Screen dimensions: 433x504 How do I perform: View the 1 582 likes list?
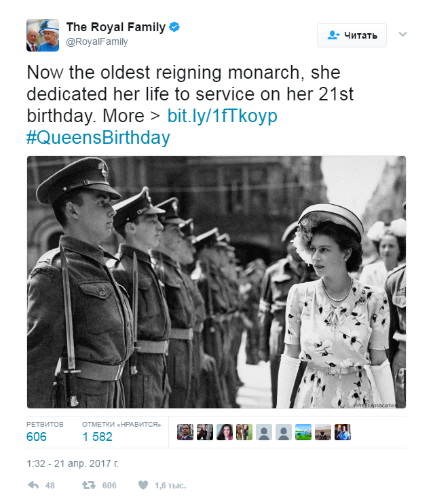(97, 437)
